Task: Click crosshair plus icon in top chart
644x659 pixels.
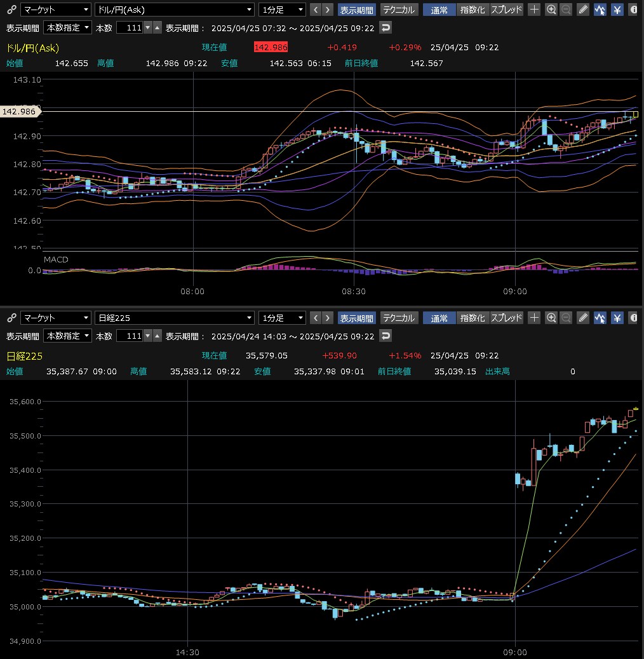Action: coord(534,10)
